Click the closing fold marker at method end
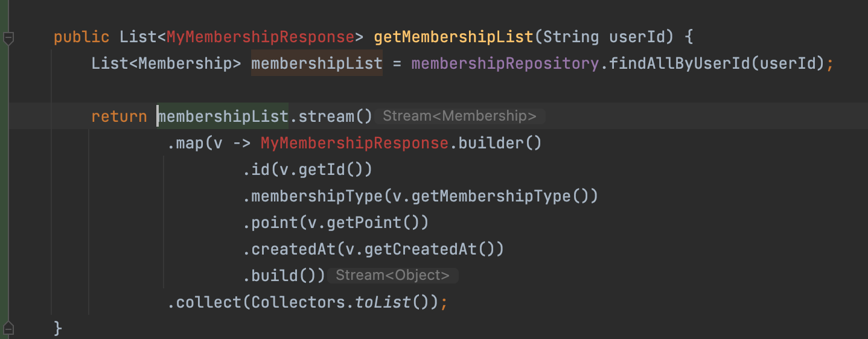This screenshot has width=868, height=339. [x=8, y=329]
